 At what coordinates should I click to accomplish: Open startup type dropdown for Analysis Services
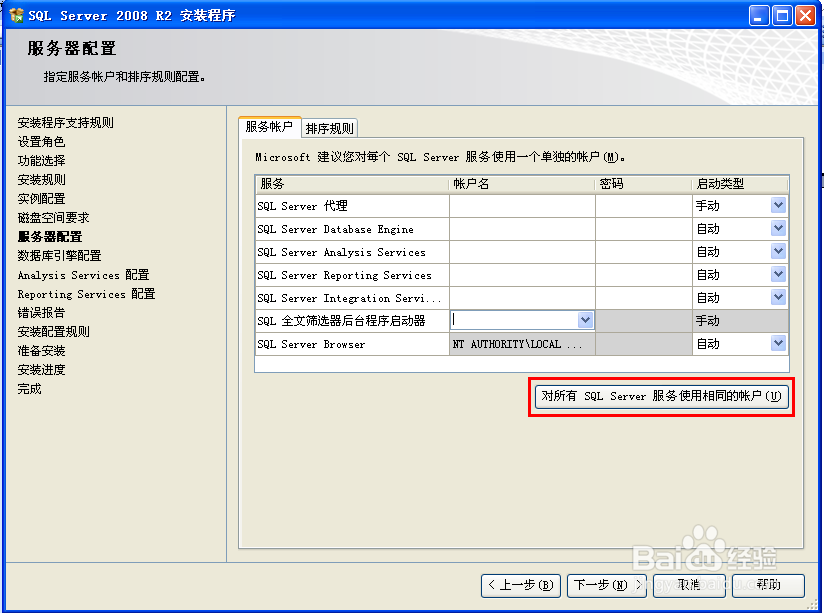pyautogui.click(x=776, y=251)
